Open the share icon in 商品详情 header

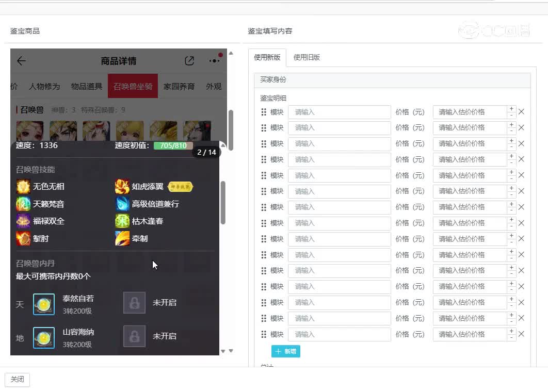point(189,61)
